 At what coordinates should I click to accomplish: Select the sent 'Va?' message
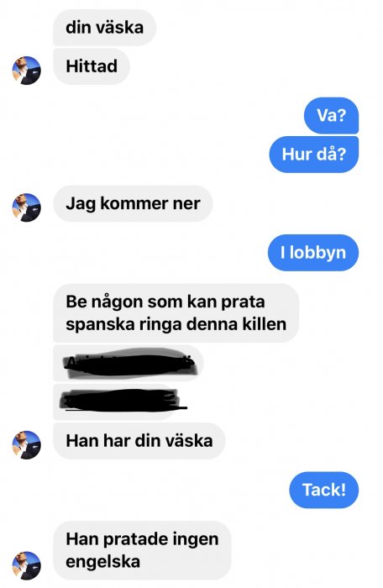click(331, 115)
